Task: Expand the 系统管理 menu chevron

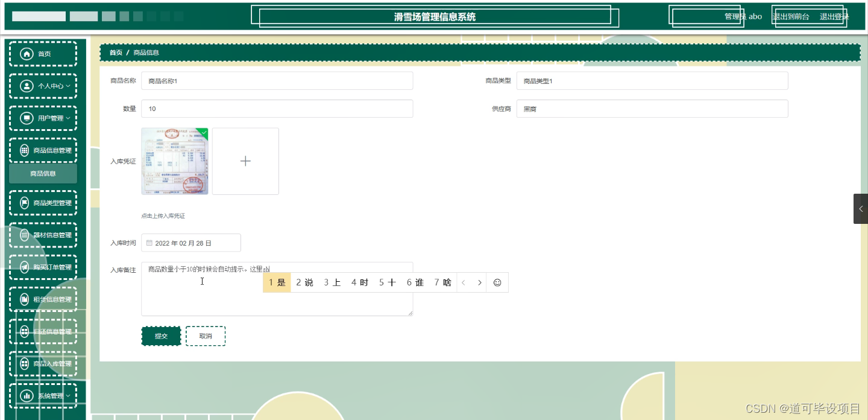Action: tap(68, 396)
